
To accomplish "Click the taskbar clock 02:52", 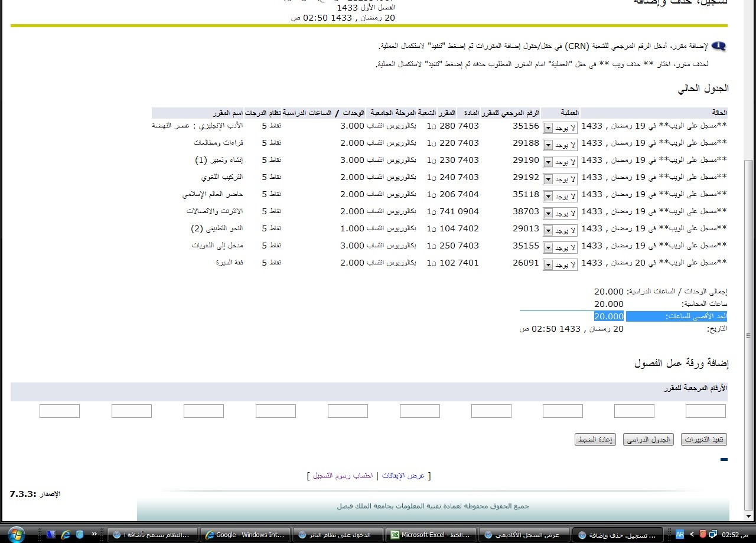I will coord(735,535).
